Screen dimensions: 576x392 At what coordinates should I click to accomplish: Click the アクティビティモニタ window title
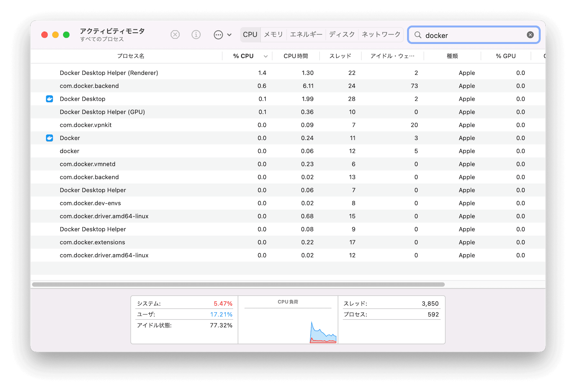(112, 31)
